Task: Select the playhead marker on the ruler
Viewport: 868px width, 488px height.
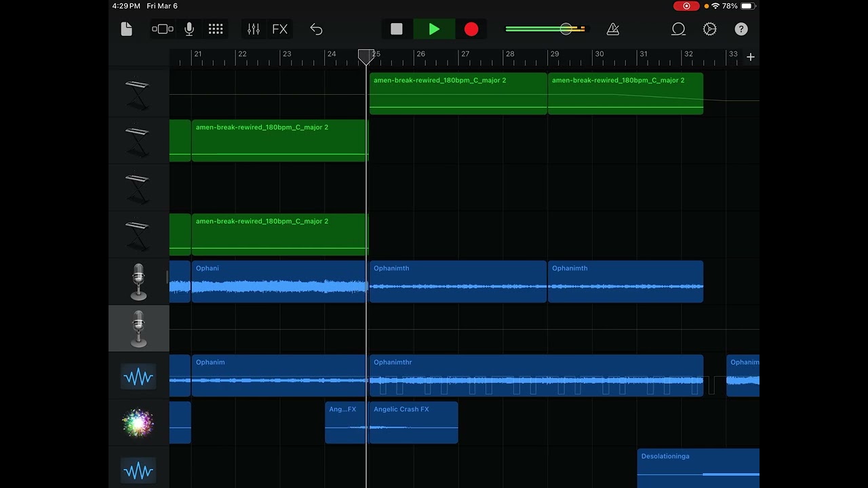Action: point(366,57)
